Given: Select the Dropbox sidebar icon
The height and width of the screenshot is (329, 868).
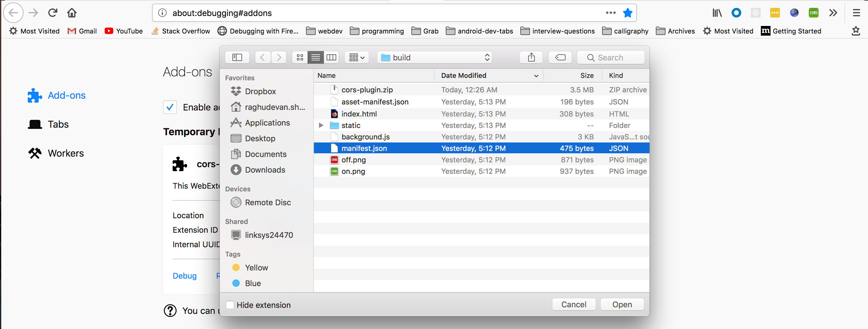Looking at the screenshot, I should (235, 91).
